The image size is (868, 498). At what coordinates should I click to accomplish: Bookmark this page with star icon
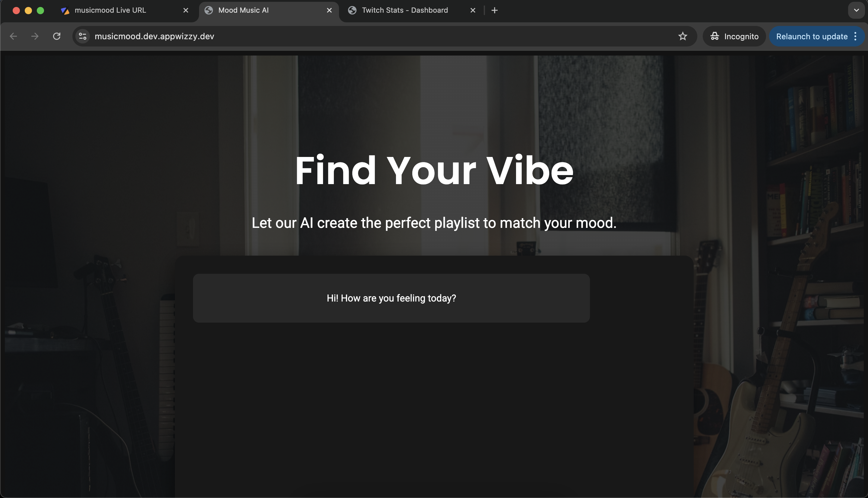683,36
